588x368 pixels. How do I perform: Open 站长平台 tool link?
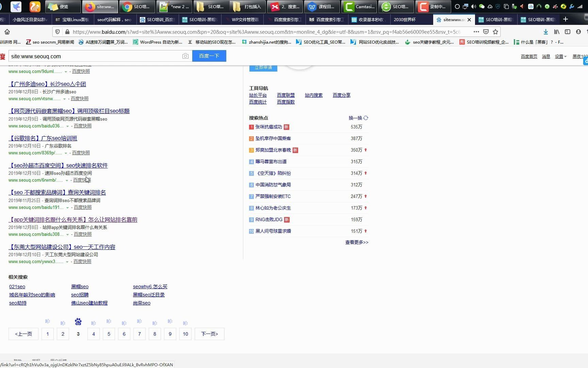[258, 95]
